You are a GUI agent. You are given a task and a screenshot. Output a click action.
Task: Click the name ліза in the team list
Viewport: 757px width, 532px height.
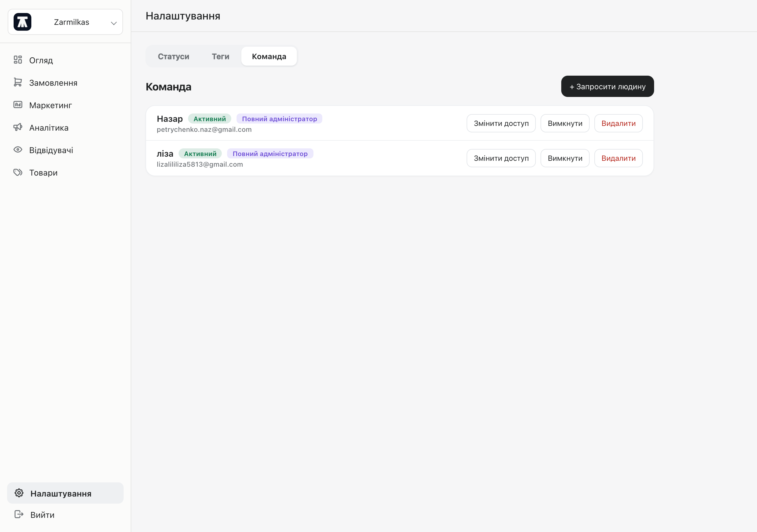coord(165,154)
